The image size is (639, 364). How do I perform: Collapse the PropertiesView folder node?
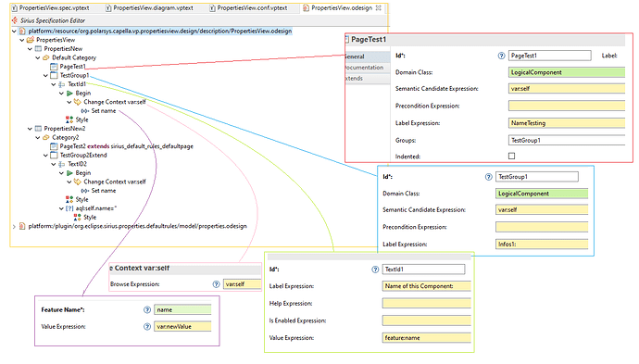[x=21, y=40]
